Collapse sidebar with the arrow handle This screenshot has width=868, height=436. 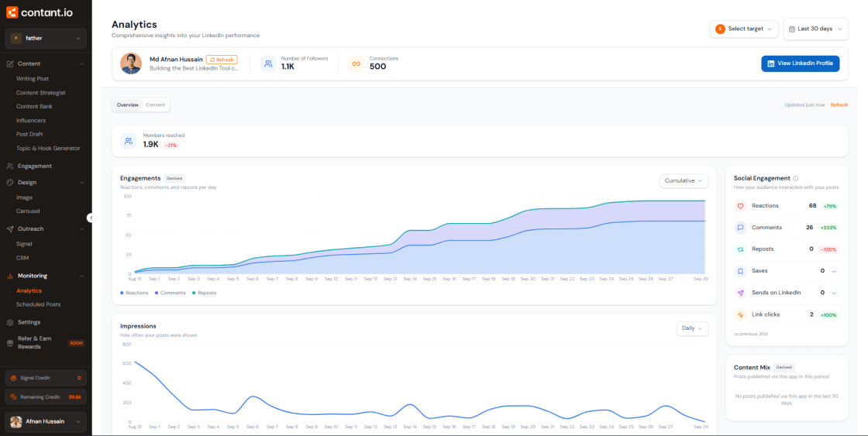91,218
